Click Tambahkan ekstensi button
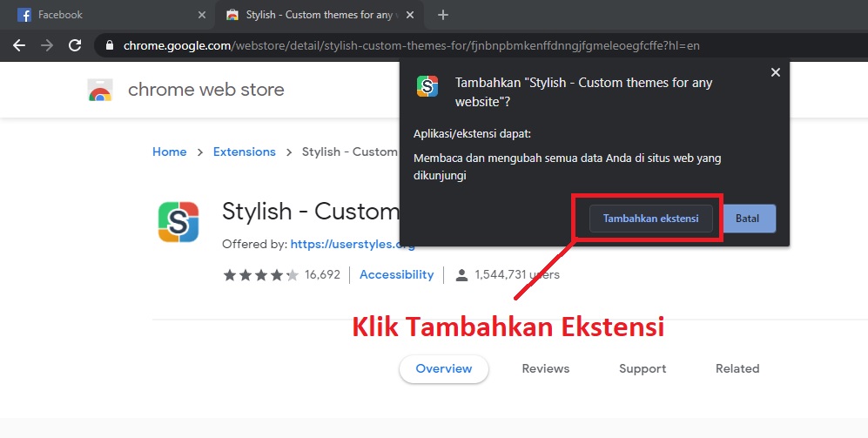This screenshot has height=438, width=868. [x=650, y=219]
